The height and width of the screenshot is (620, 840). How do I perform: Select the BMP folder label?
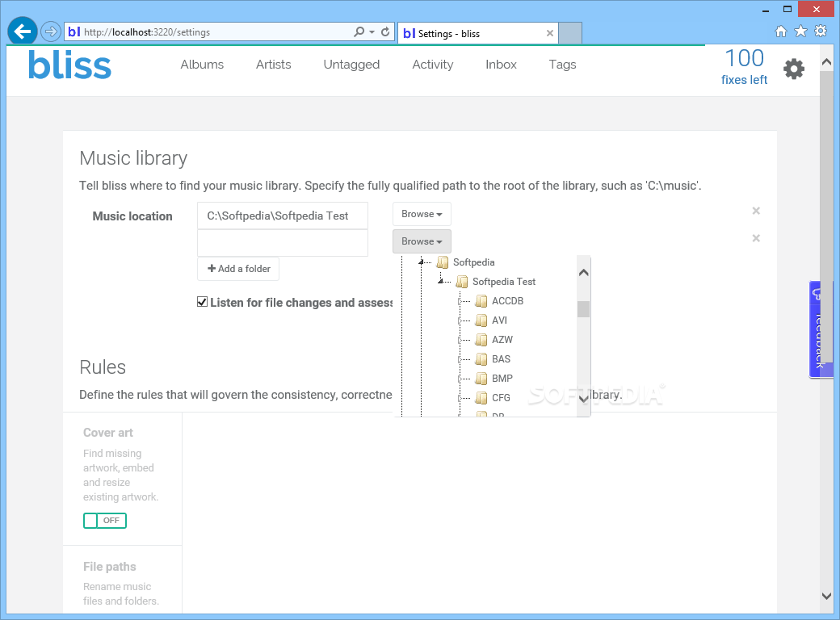tap(502, 379)
